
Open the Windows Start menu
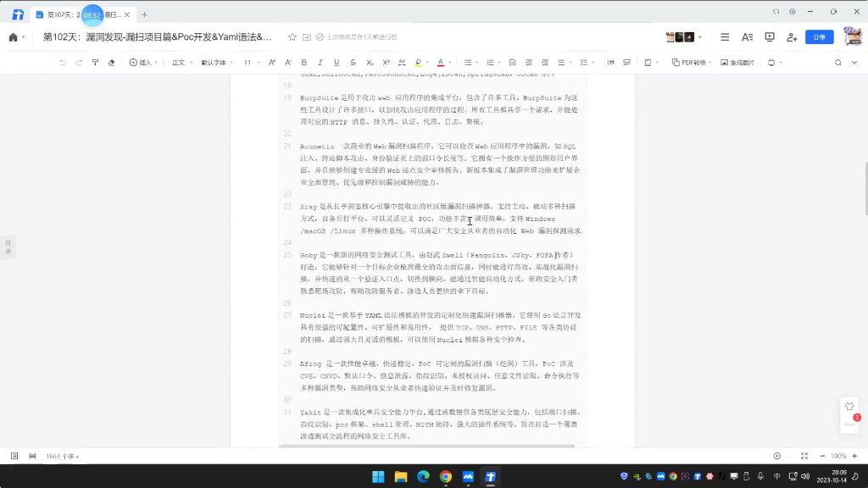[378, 476]
